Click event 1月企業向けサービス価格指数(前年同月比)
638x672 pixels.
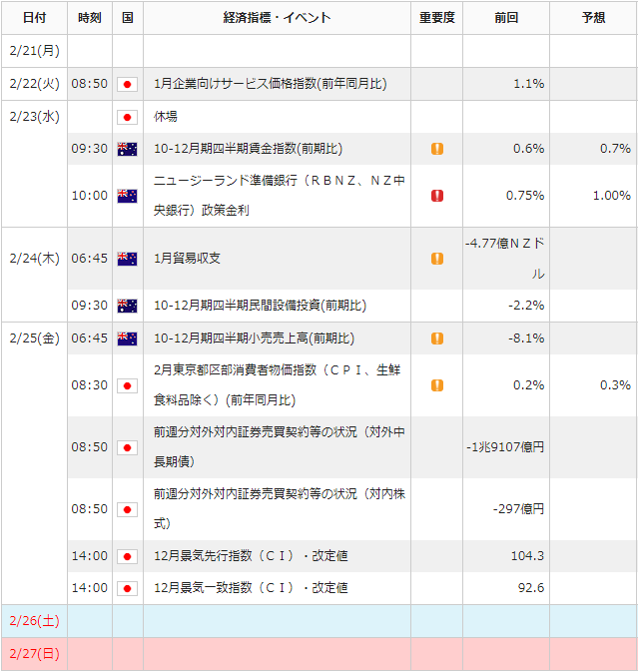(271, 84)
